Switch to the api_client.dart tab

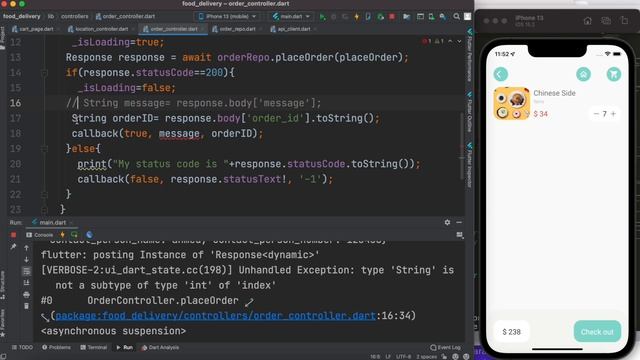click(x=293, y=29)
